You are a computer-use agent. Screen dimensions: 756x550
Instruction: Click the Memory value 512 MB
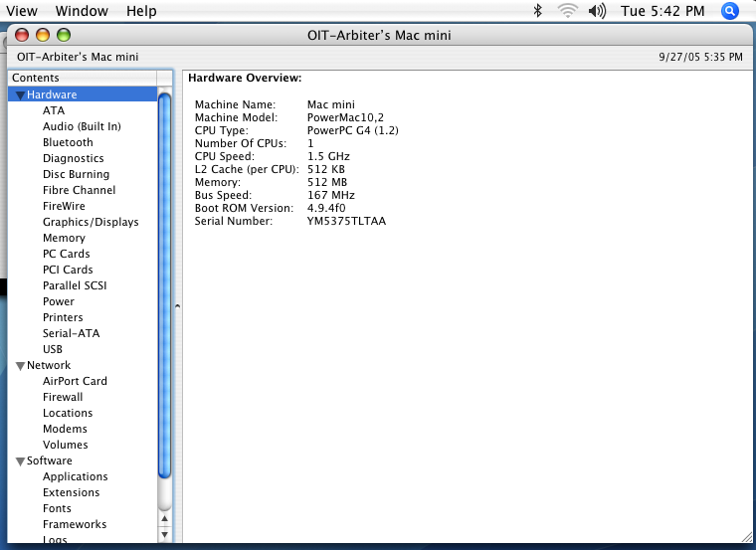327,182
